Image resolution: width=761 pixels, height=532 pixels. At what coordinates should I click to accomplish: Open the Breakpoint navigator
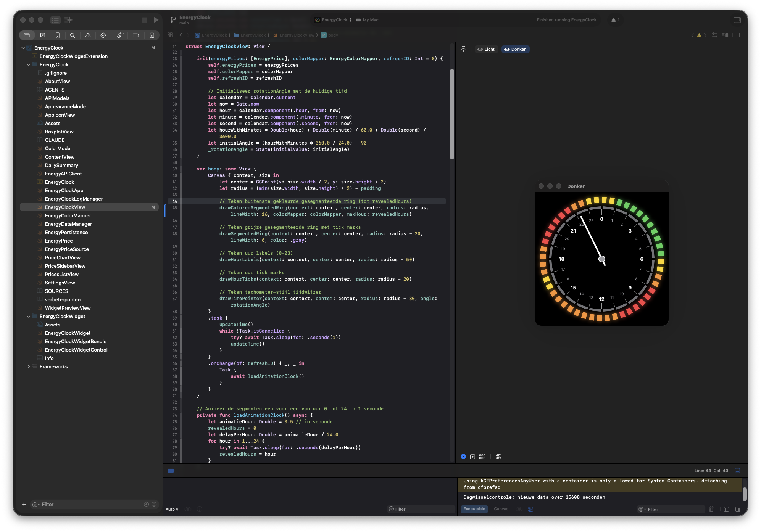[x=135, y=35]
